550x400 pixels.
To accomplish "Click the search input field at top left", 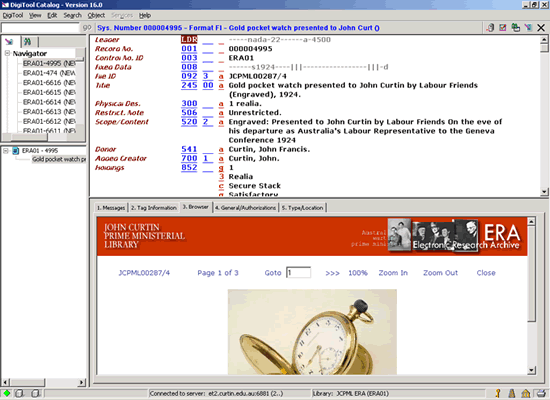I will 40,27.
